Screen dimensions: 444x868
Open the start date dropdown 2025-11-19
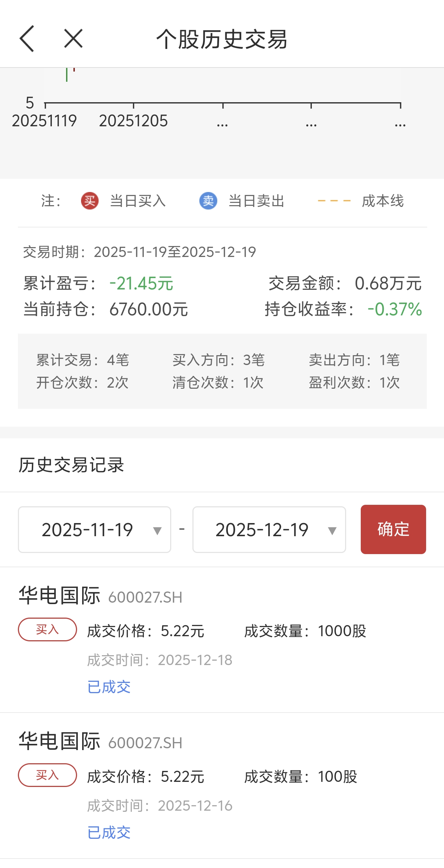[95, 529]
